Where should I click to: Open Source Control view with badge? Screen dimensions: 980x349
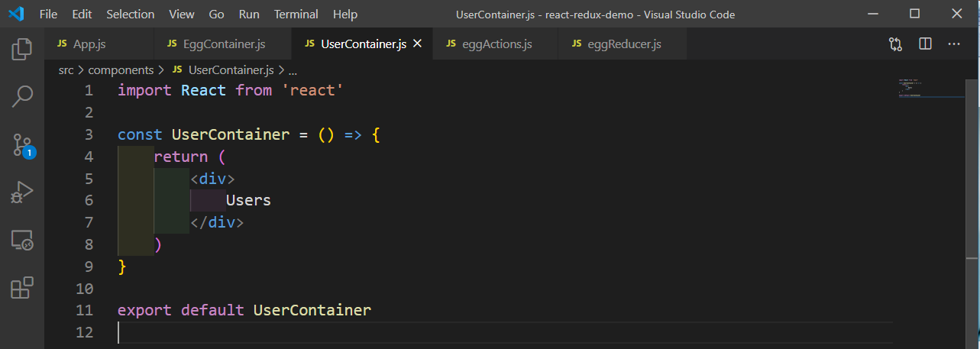[22, 145]
